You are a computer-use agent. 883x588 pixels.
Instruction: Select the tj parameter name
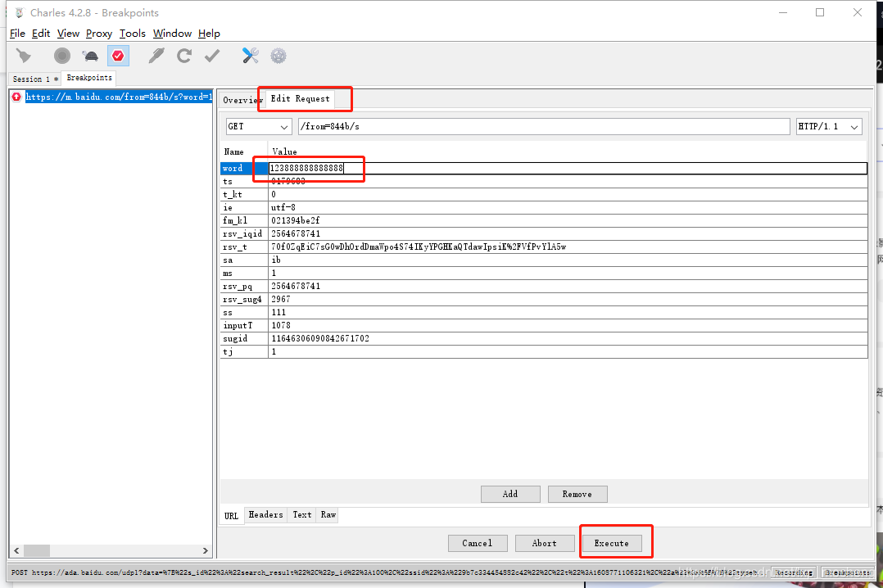point(228,351)
